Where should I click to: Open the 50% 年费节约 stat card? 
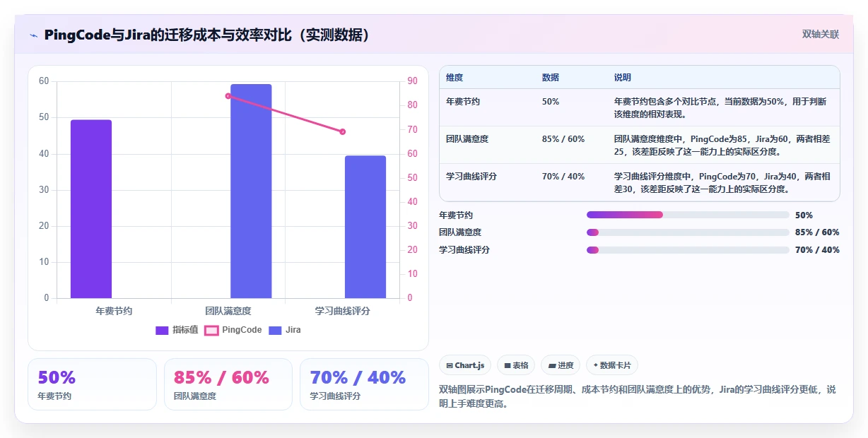point(92,384)
